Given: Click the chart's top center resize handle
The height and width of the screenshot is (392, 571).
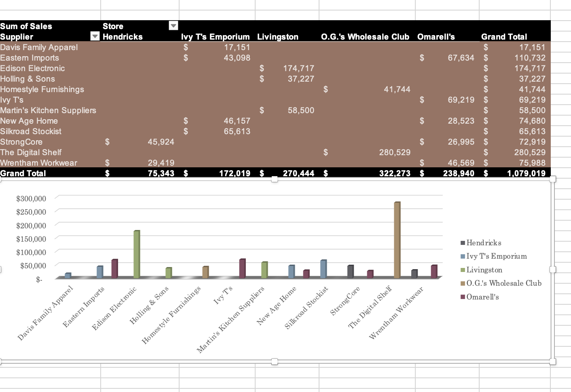Looking at the screenshot, I should pyautogui.click(x=275, y=179).
